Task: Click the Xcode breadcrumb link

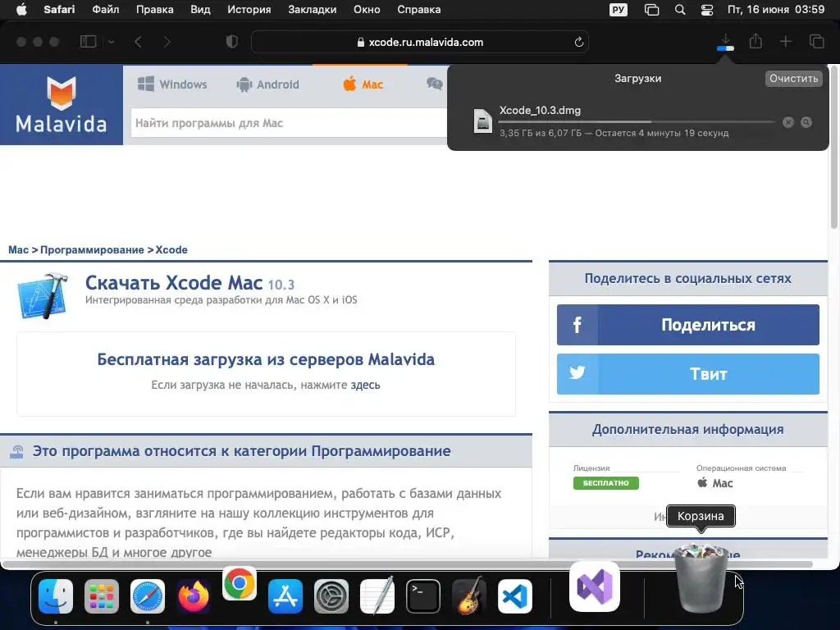Action: (171, 249)
